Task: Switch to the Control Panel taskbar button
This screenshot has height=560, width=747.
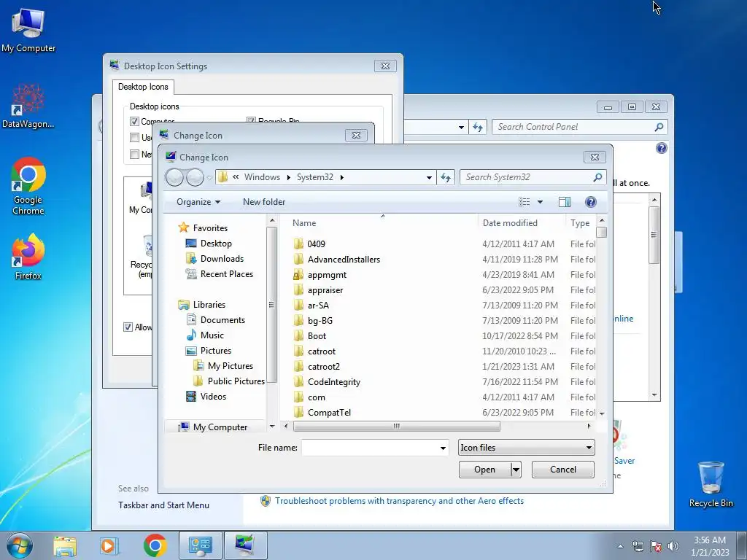Action: pos(200,545)
